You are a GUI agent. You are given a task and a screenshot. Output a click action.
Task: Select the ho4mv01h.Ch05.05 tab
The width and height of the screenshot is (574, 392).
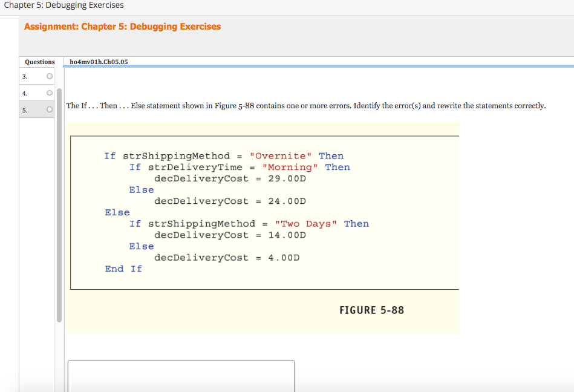coord(99,62)
